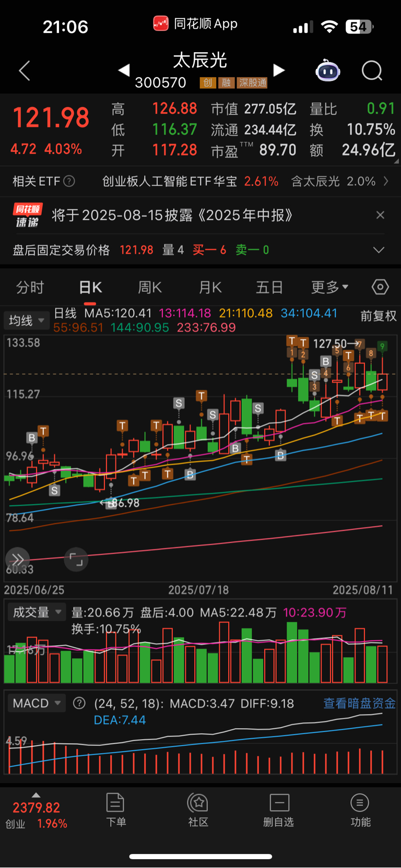Expand chart with double-arrow button
The image size is (401, 868).
click(x=17, y=560)
